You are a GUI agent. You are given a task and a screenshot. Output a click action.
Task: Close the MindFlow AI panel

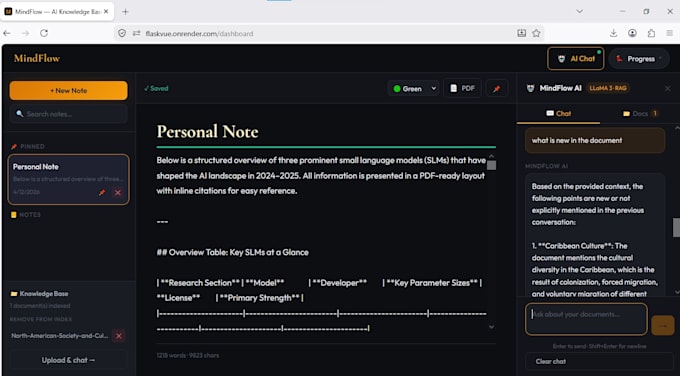667,88
